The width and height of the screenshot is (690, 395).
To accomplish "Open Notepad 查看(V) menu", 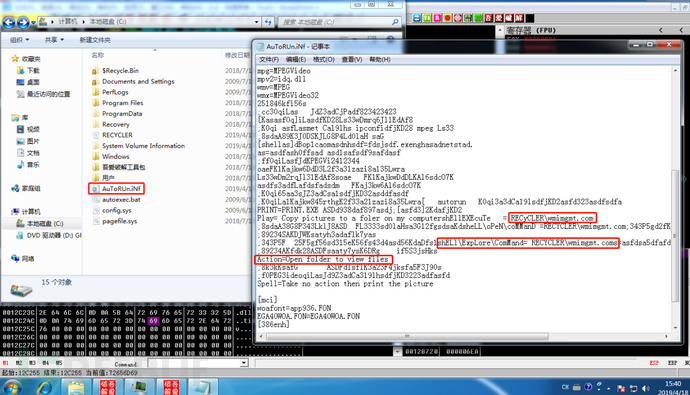I will tap(352, 59).
